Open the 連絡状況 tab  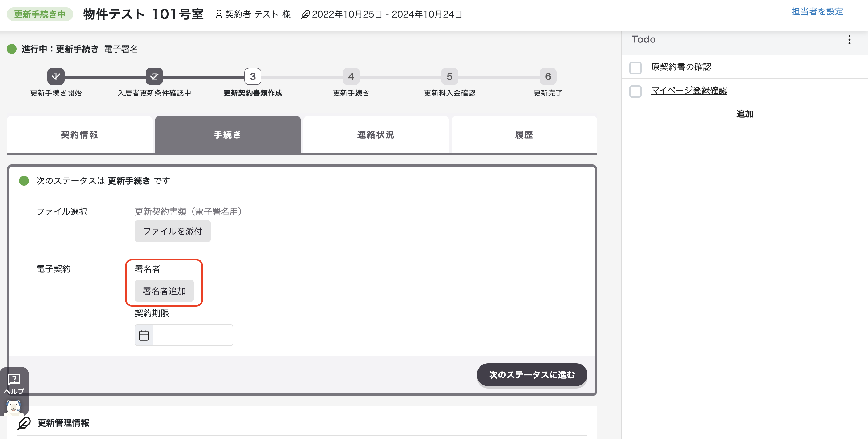point(376,135)
